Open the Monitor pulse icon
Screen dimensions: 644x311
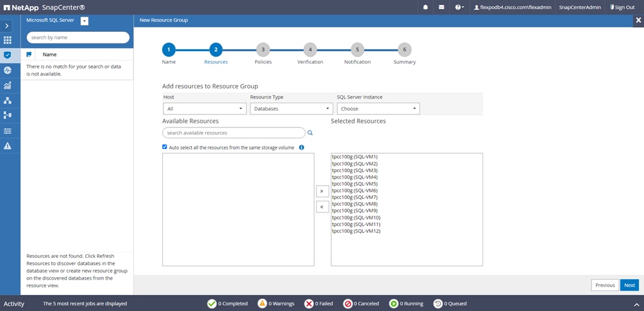tap(8, 70)
